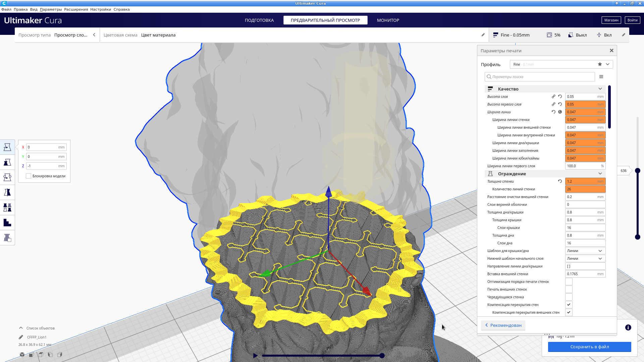Image resolution: width=644 pixels, height=362 pixels.
Task: Reset the Толщина стенки value with the revert icon
Action: click(560, 181)
